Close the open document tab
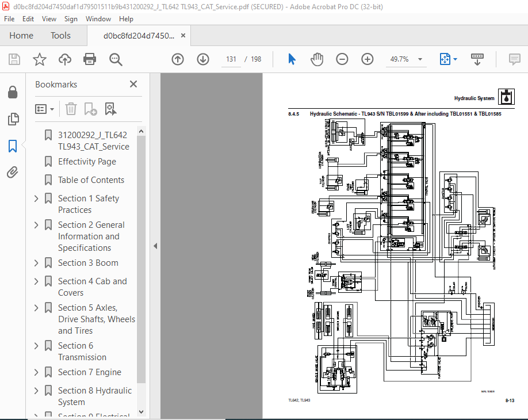Image resolution: width=528 pixels, height=420 pixels. pyautogui.click(x=183, y=35)
